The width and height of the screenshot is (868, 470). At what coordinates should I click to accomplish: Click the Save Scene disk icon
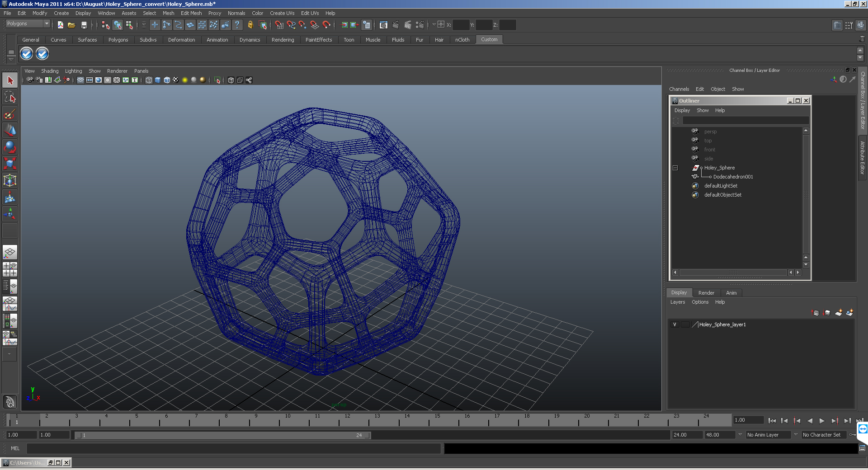click(x=84, y=25)
